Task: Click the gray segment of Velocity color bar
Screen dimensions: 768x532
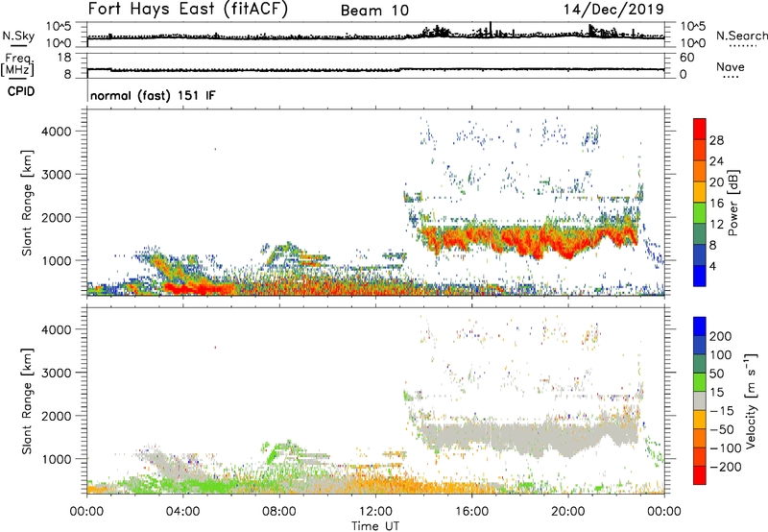Action: click(700, 400)
